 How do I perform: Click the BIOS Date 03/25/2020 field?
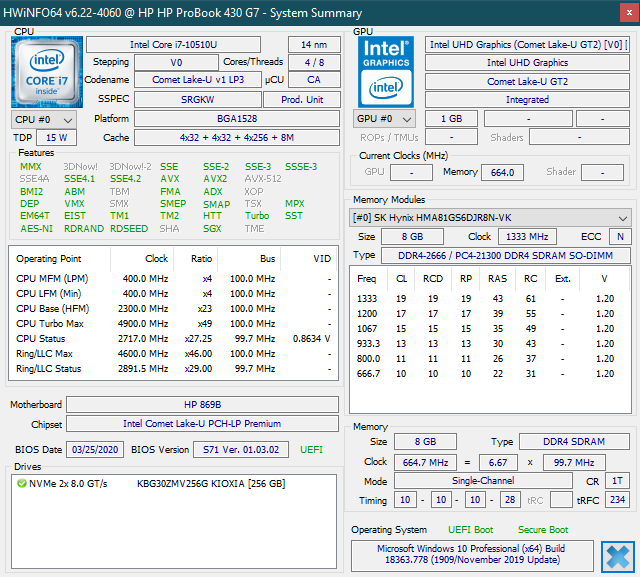95,450
